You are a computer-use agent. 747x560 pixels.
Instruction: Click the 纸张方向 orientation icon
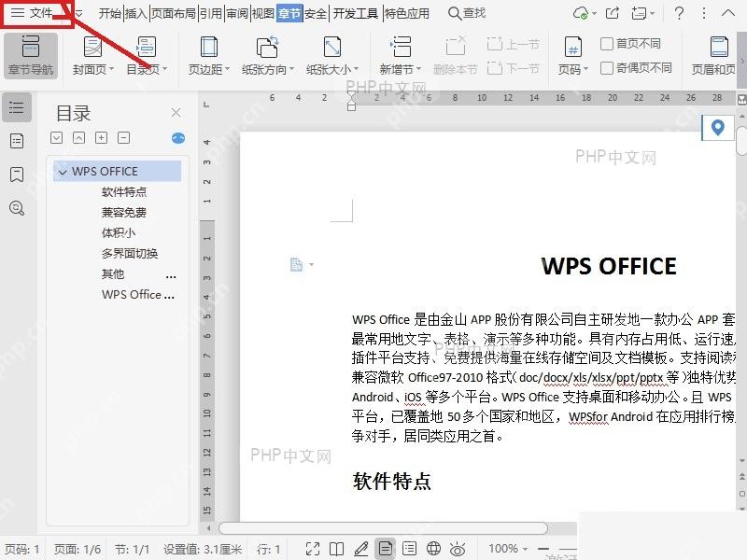tap(267, 48)
